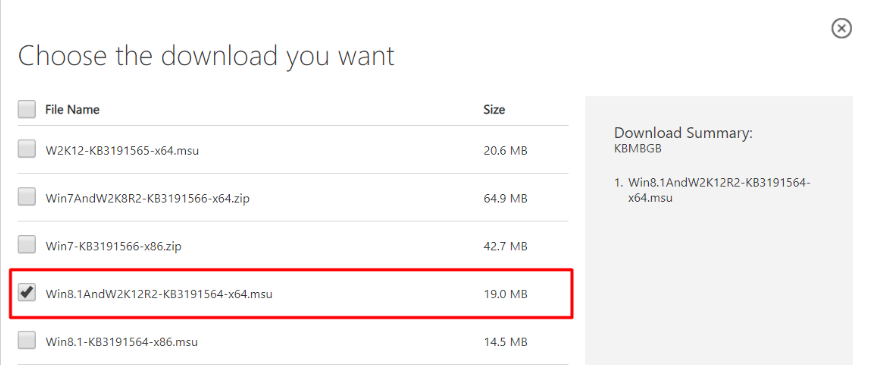Close the download chooser dialog

[841, 28]
